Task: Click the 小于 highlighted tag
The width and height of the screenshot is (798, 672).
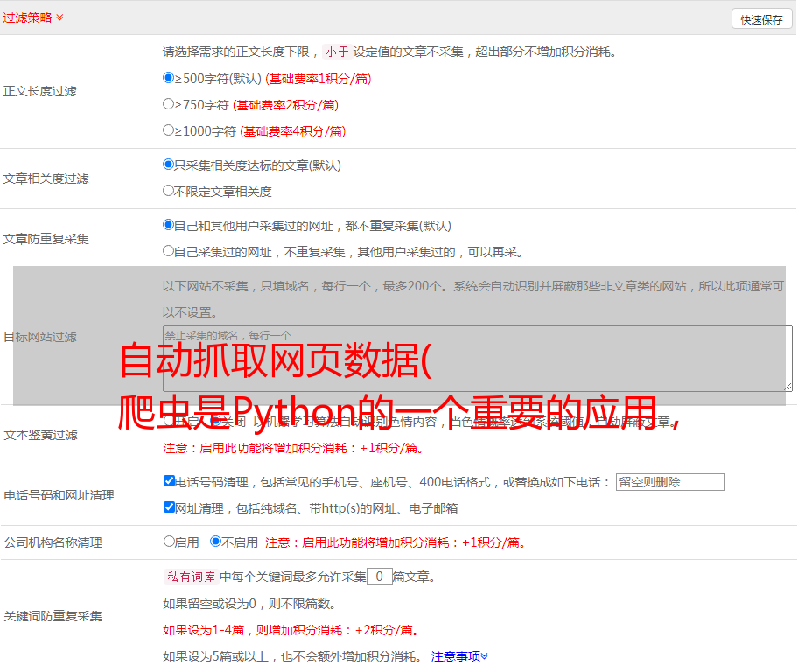Action: pyautogui.click(x=337, y=52)
